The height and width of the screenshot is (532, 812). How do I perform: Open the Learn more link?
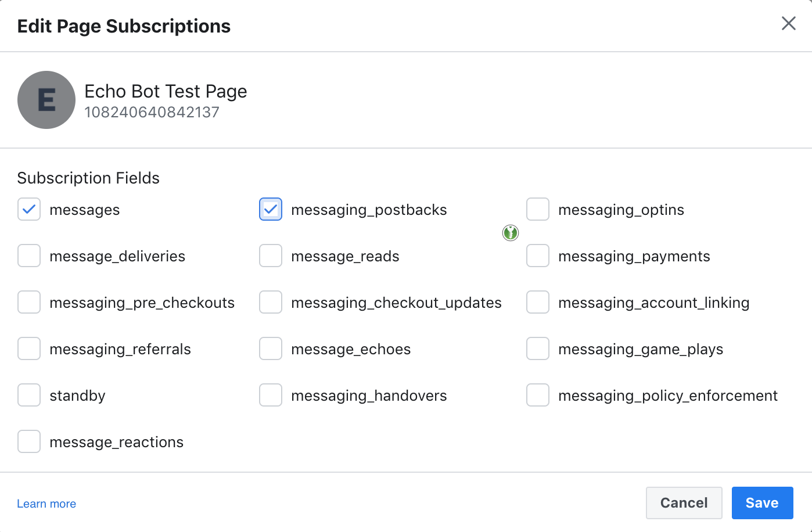pyautogui.click(x=46, y=504)
